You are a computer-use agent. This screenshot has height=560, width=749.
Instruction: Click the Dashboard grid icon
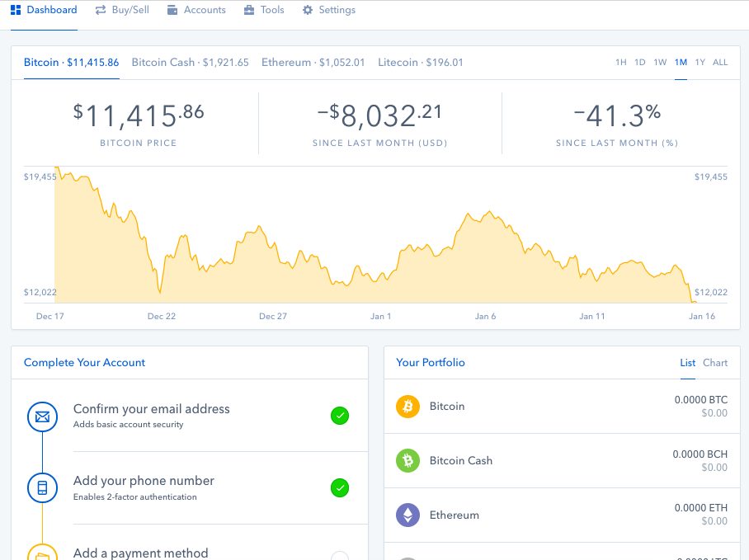16,10
